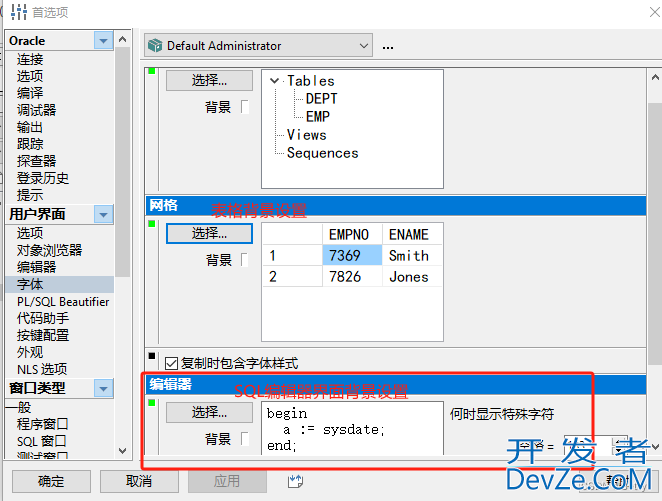Click the preference set box icon
Screen dimensions: 662x501
(x=155, y=45)
